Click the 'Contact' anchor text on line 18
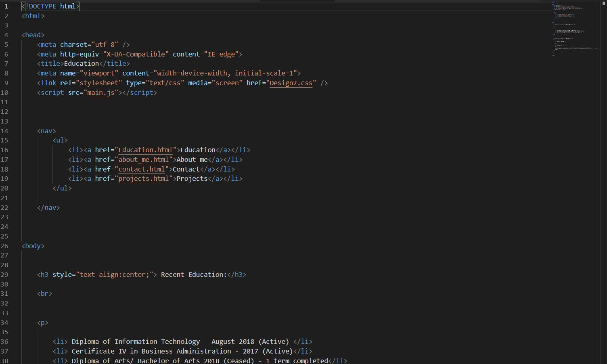The image size is (607, 364). pos(186,169)
